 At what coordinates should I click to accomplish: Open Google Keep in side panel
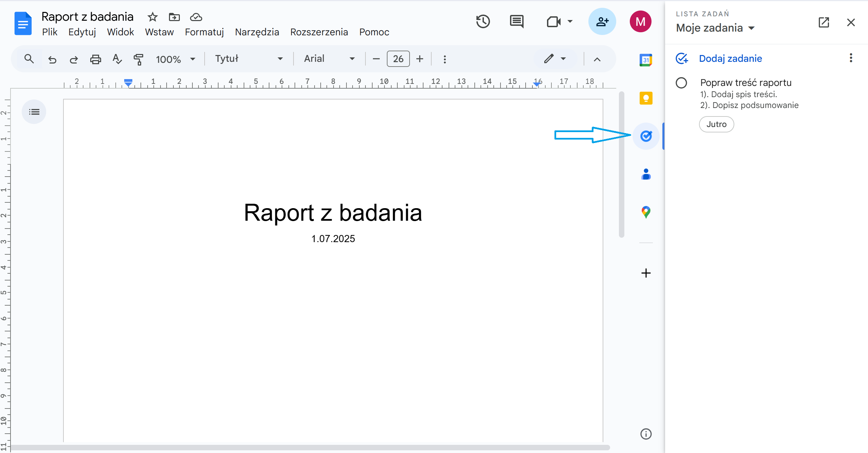click(x=646, y=98)
